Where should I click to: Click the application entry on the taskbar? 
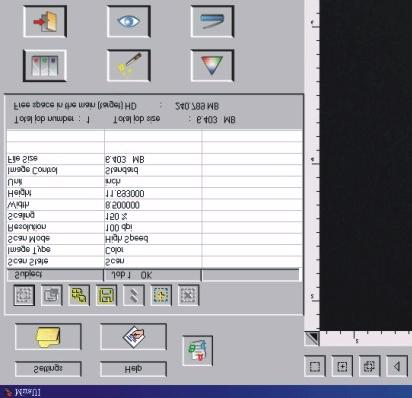click(24, 392)
